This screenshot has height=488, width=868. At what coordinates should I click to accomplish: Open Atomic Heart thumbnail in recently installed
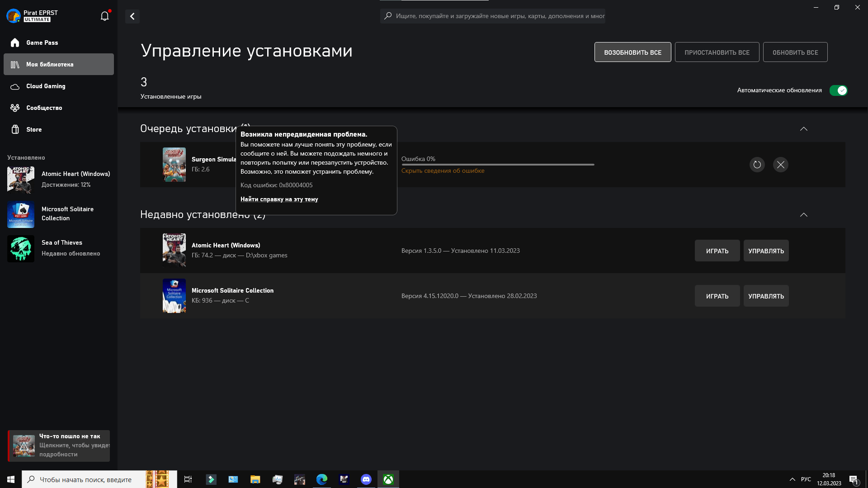(174, 251)
